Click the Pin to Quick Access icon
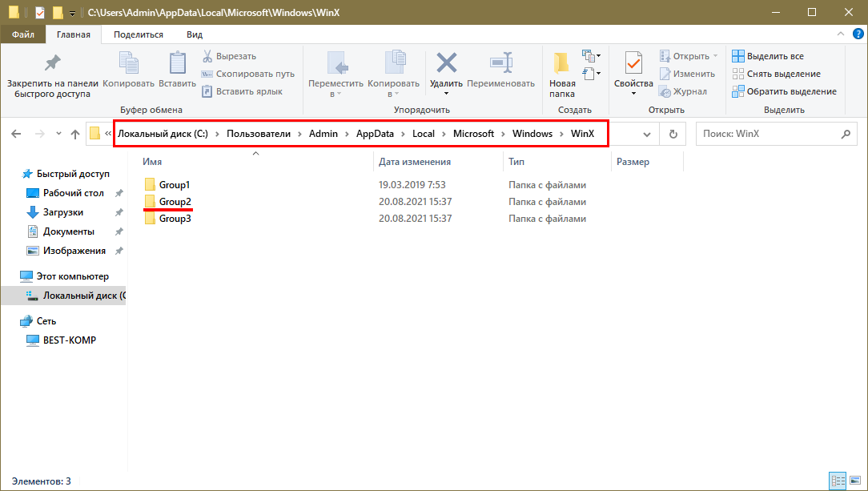 (52, 64)
